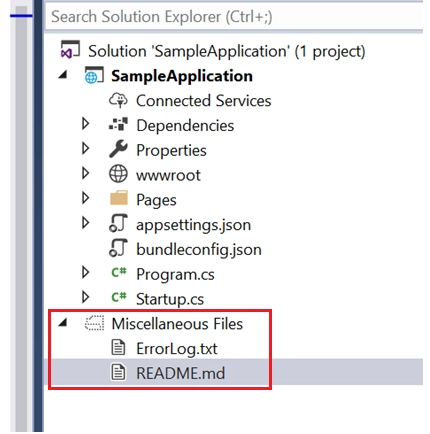Click the Miscellaneous Files dotted folder icon
430x434 pixels.
(94, 323)
